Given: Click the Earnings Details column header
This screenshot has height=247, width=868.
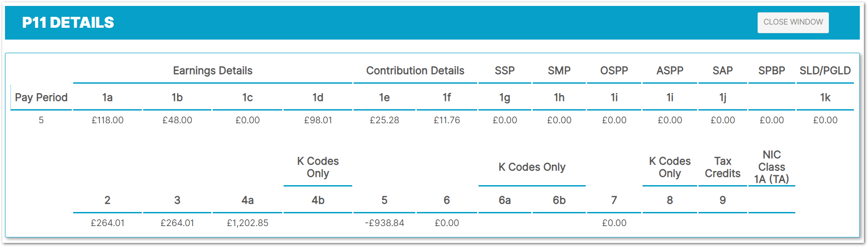Looking at the screenshot, I should pos(212,71).
